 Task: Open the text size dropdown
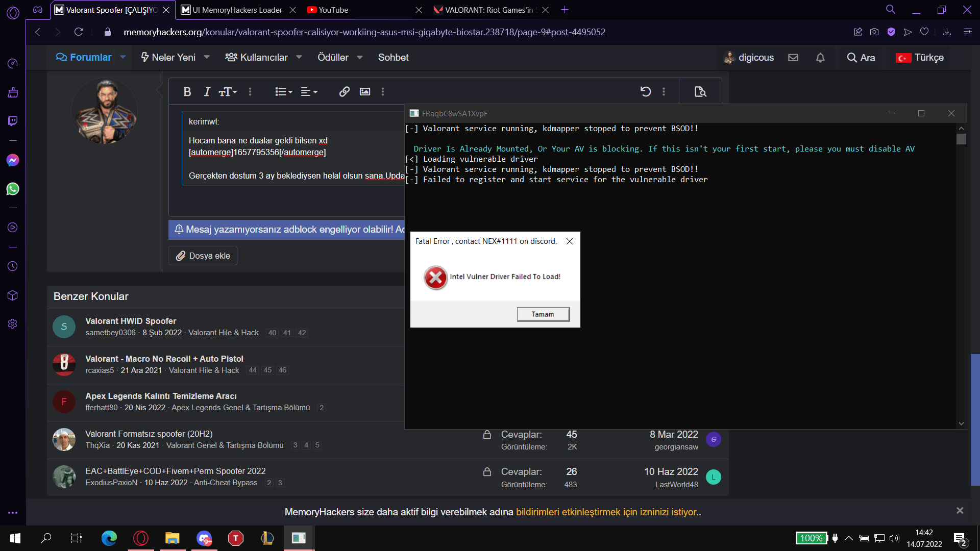tap(228, 92)
